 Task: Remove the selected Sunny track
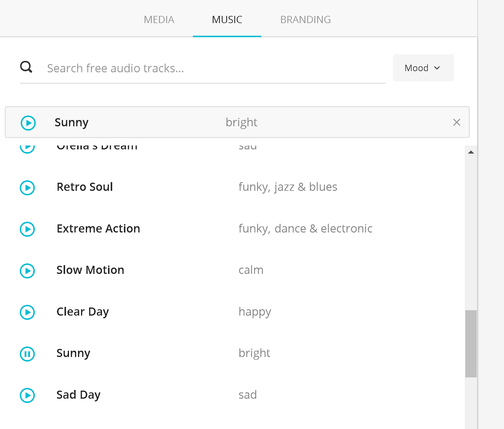[x=457, y=122]
